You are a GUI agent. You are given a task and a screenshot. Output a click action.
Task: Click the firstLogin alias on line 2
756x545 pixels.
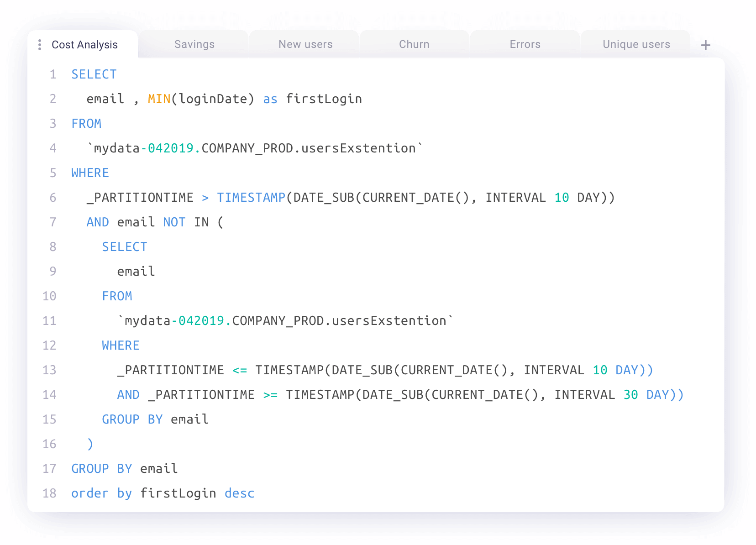pyautogui.click(x=324, y=99)
